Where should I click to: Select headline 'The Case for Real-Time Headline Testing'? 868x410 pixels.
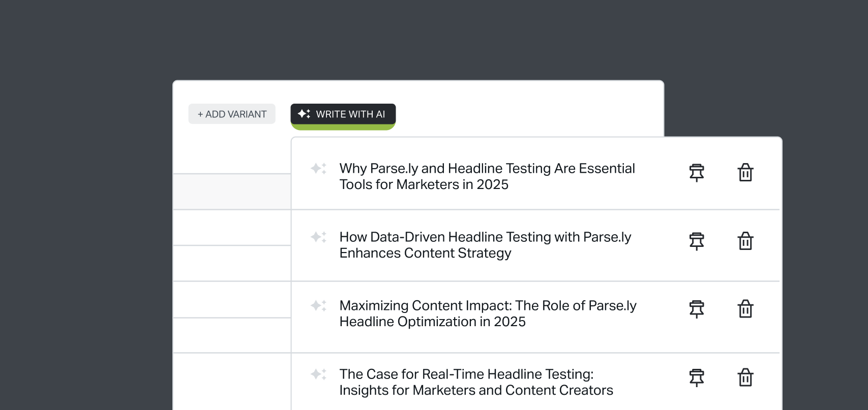[x=476, y=382]
